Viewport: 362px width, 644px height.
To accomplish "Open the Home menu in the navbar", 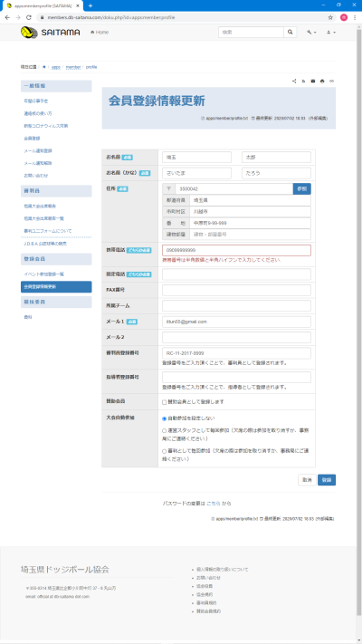I will coord(100,33).
